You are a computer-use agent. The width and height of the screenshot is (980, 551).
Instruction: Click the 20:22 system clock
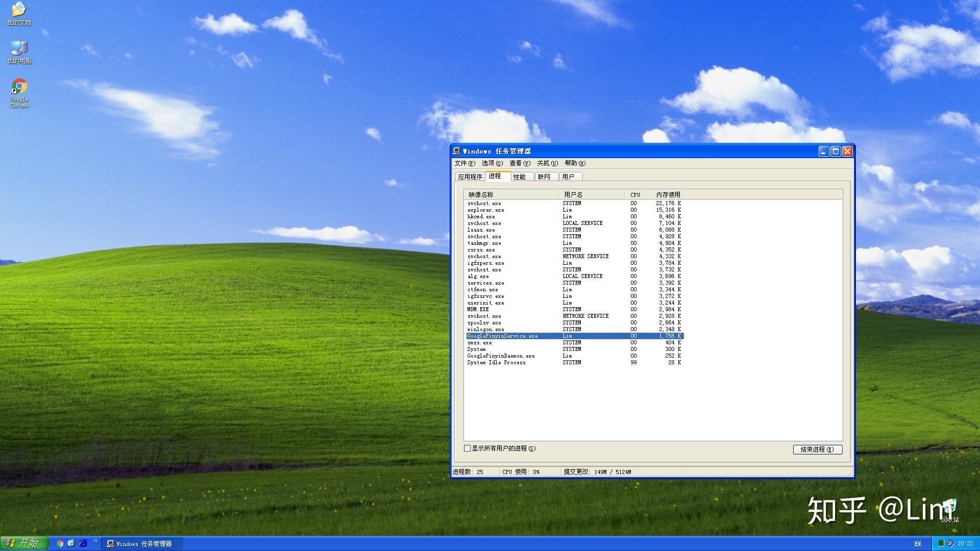965,544
